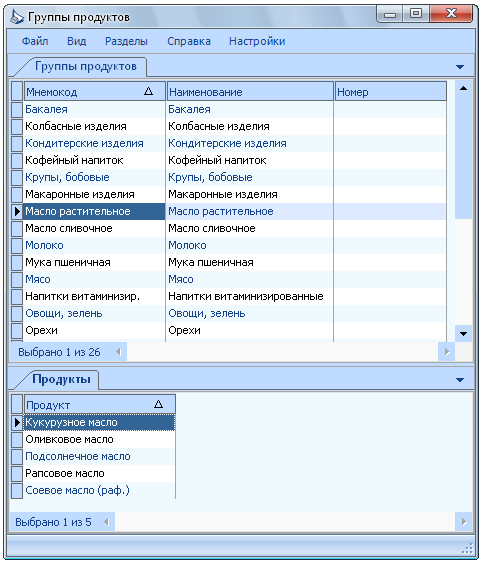This screenshot has height=563, width=482.
Task: Tick the selector box for Оливковое масло
Action: coord(17,439)
